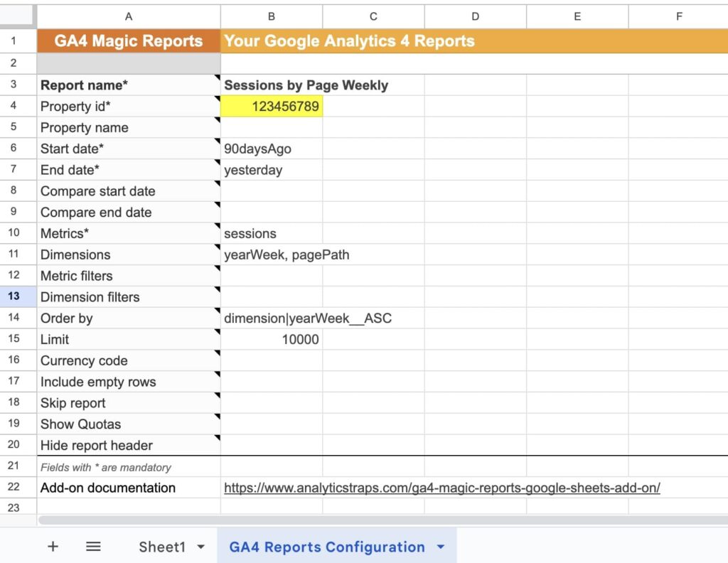Open the GA4 Reports Configuration tab dropdown
This screenshot has width=728, height=563.
(x=440, y=547)
